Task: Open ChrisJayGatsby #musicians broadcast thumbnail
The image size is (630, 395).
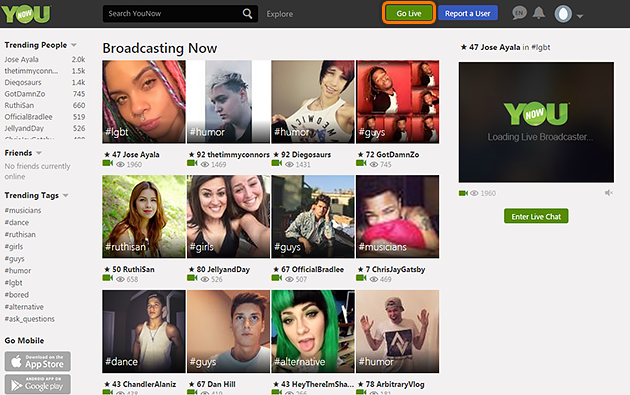Action: 397,217
